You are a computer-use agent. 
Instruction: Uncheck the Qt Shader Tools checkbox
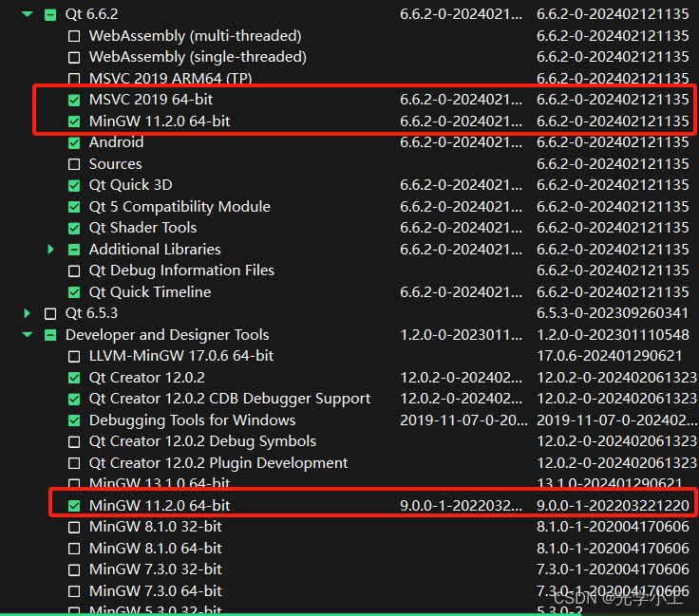click(74, 229)
